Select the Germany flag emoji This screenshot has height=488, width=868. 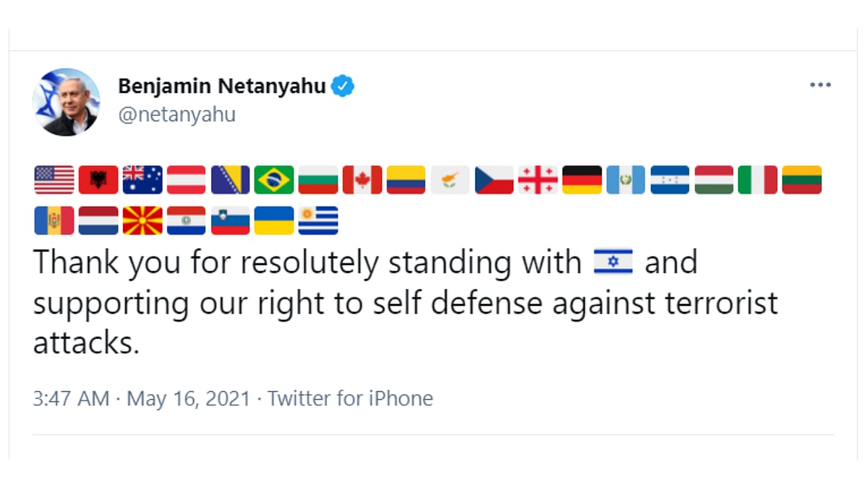click(x=582, y=180)
